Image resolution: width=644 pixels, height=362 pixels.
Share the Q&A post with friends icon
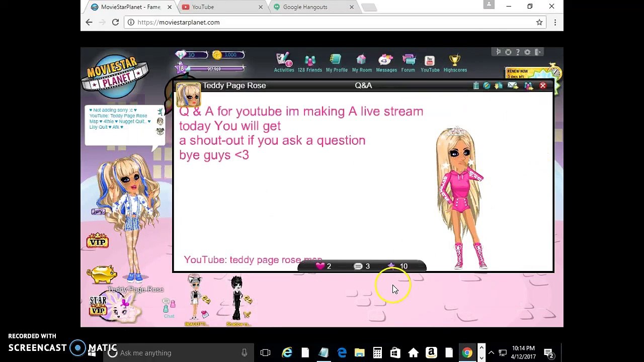528,86
